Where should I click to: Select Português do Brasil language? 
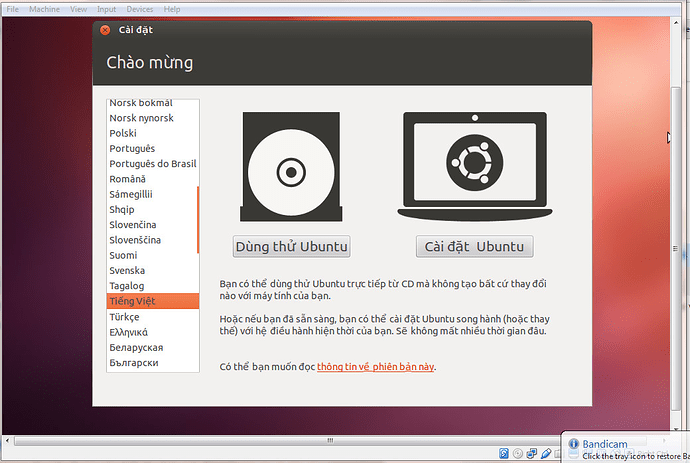[152, 164]
